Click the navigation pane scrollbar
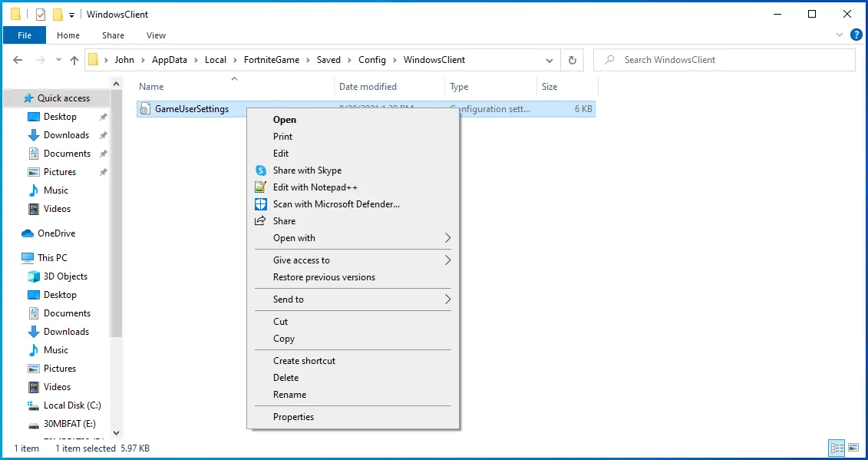The image size is (868, 460). click(116, 213)
